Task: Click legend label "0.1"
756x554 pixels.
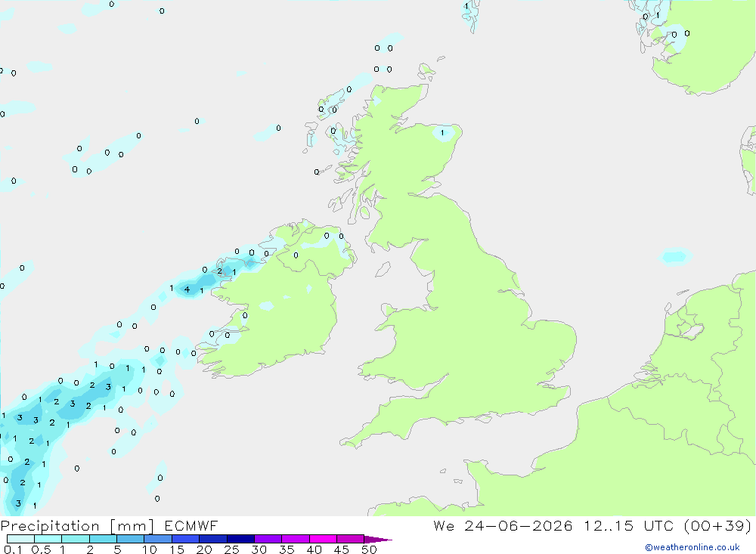Action: pos(13,549)
